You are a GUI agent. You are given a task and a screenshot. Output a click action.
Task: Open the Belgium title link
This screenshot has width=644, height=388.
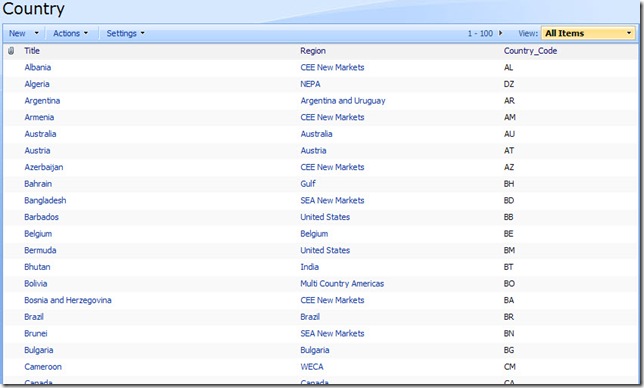click(38, 234)
